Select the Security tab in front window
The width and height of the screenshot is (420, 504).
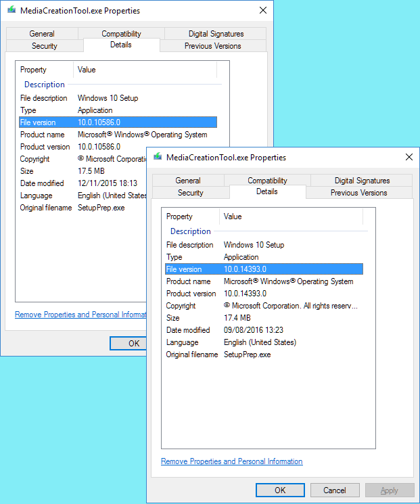click(191, 193)
